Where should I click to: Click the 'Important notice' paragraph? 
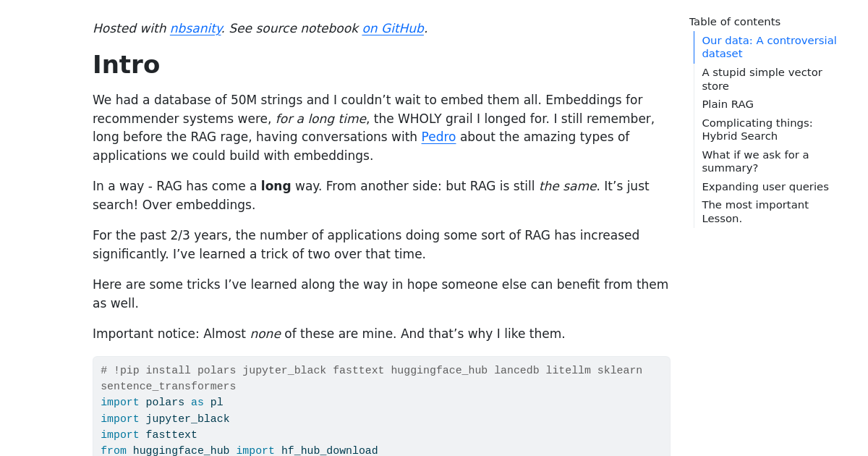click(328, 334)
